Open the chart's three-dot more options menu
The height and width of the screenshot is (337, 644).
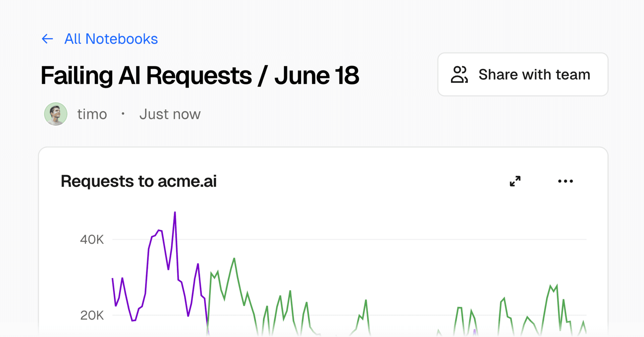(566, 181)
